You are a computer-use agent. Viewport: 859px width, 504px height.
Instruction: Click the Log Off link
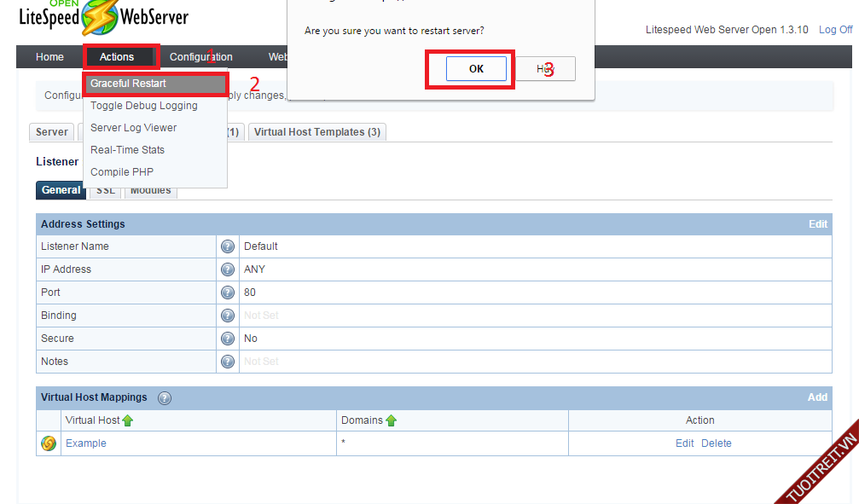pyautogui.click(x=835, y=30)
